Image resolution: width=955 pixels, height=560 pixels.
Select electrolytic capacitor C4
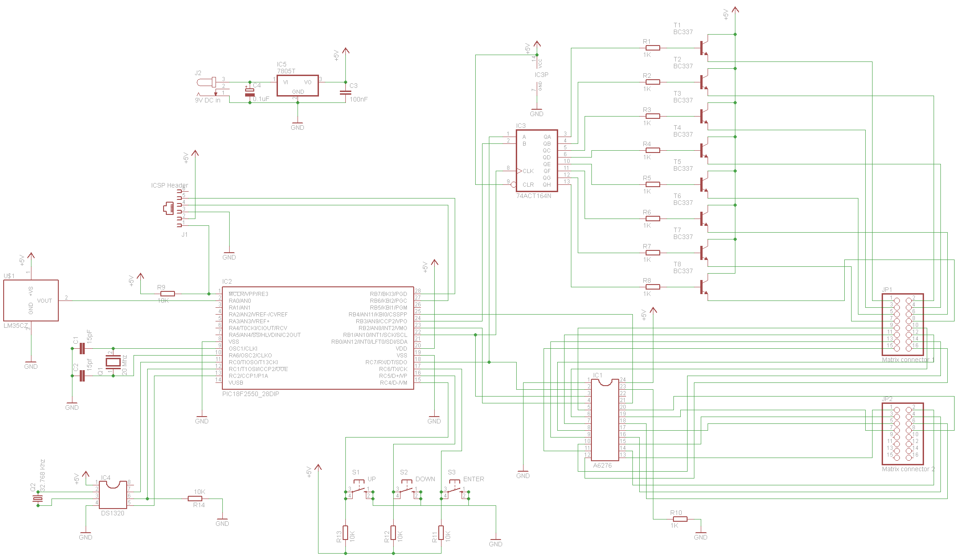click(x=250, y=92)
